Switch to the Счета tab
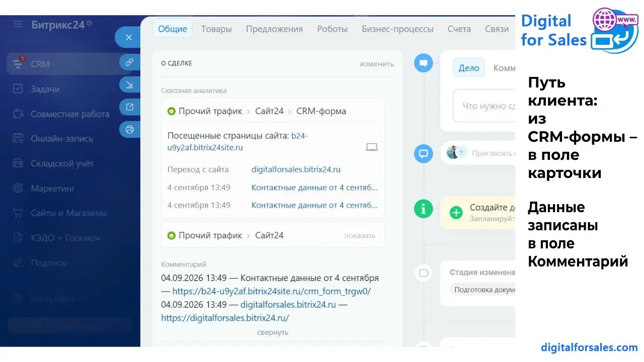The image size is (644, 362). pos(459,29)
